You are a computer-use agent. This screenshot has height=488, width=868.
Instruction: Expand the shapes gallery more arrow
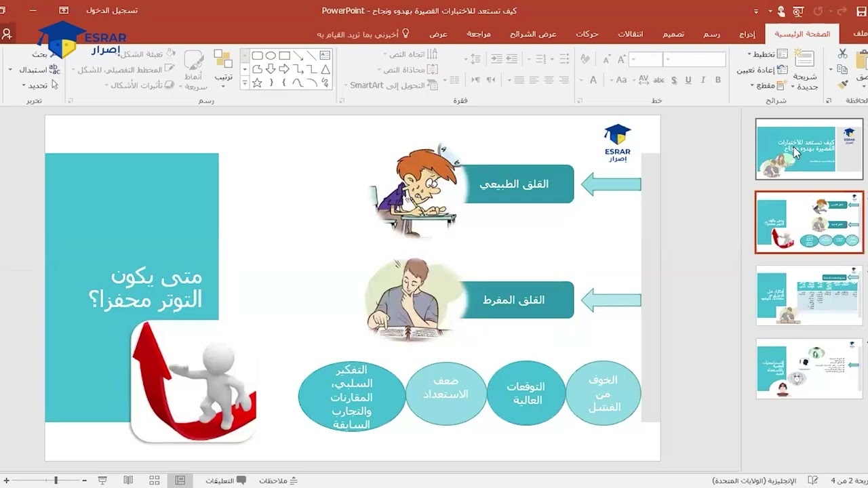pos(245,83)
